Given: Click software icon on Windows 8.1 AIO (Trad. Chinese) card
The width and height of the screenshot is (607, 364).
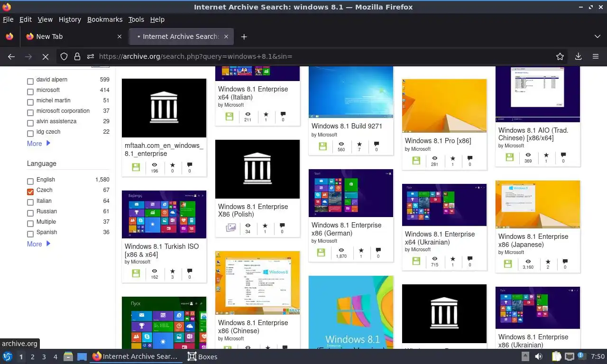Looking at the screenshot, I should (509, 157).
